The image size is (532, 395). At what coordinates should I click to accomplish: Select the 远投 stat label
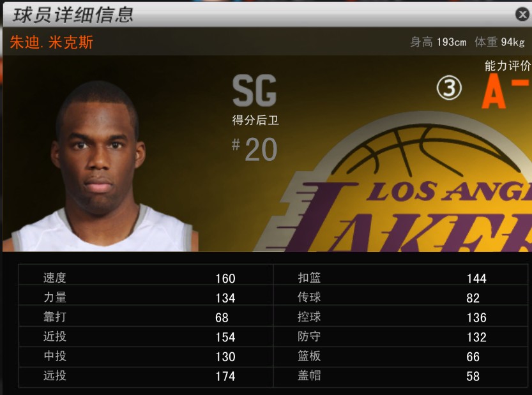55,375
